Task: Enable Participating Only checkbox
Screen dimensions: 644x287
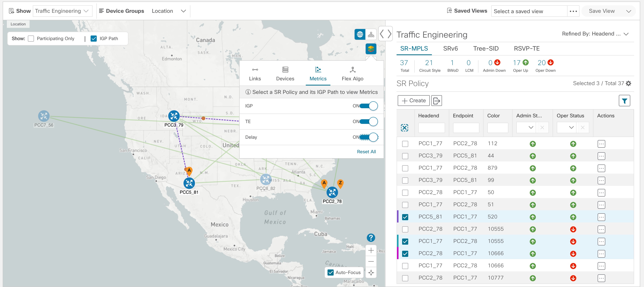Action: [x=31, y=39]
